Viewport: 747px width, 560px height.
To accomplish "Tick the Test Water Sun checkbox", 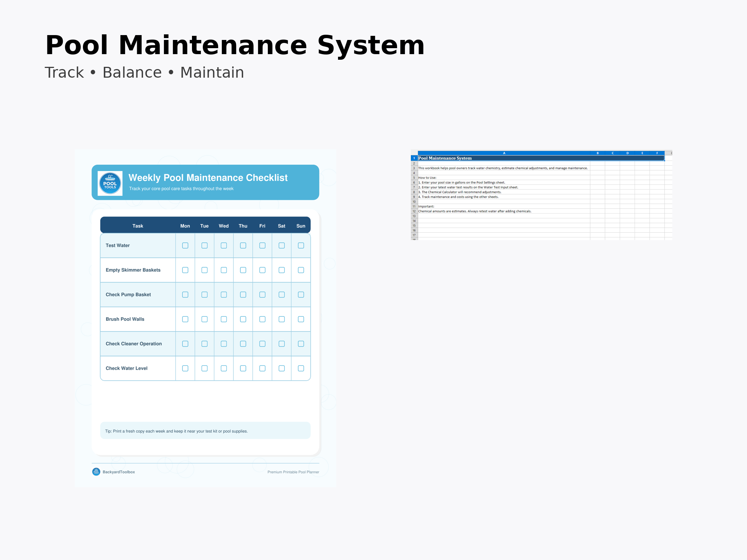I will pyautogui.click(x=301, y=245).
